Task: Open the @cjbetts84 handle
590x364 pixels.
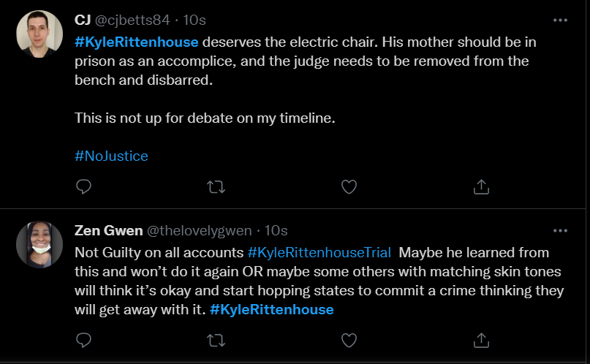Action: (x=136, y=20)
